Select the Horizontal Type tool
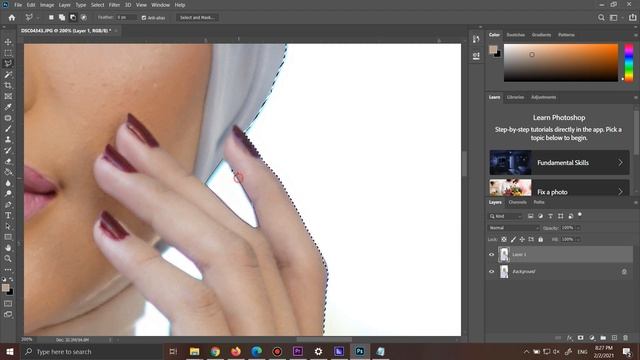This screenshot has height=360, width=640. click(8, 215)
